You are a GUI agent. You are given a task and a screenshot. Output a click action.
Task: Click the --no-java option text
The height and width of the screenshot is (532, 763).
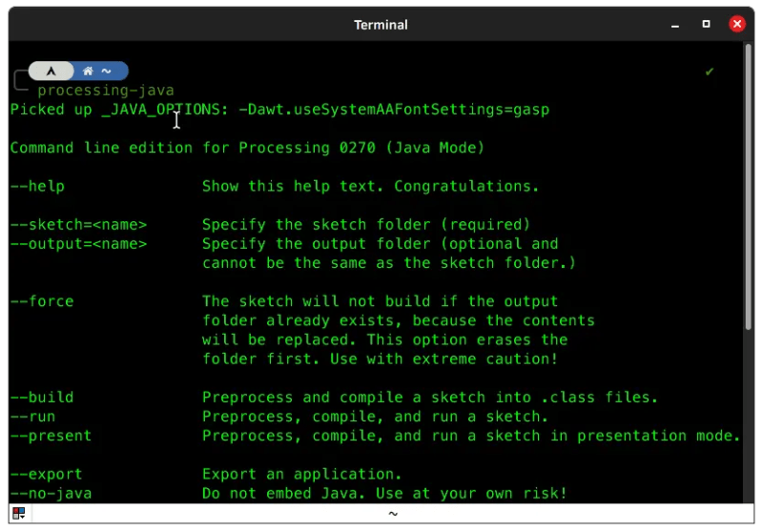(x=52, y=494)
